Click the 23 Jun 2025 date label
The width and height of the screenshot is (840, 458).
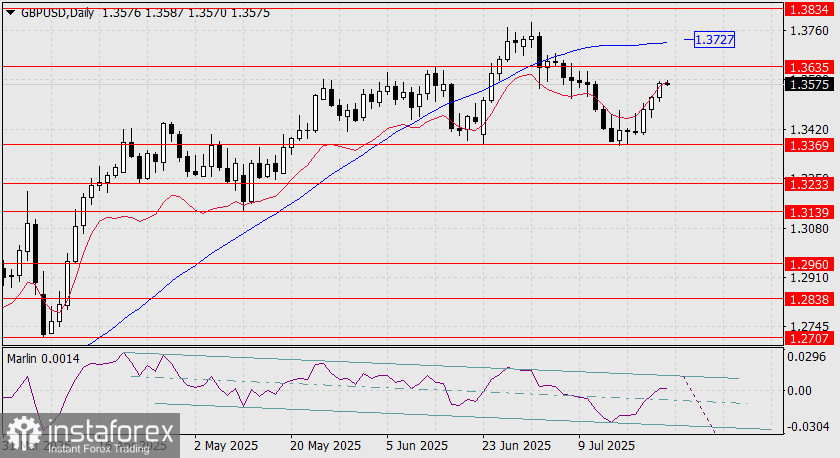[x=516, y=446]
